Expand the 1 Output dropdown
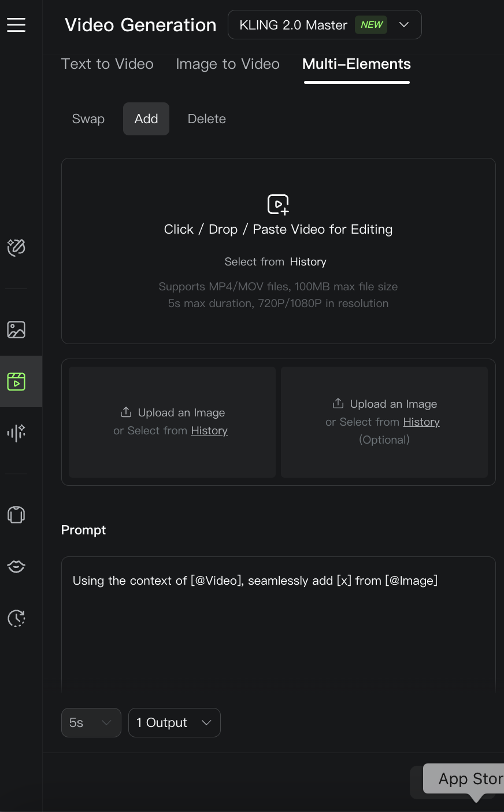504x812 pixels. pyautogui.click(x=175, y=723)
